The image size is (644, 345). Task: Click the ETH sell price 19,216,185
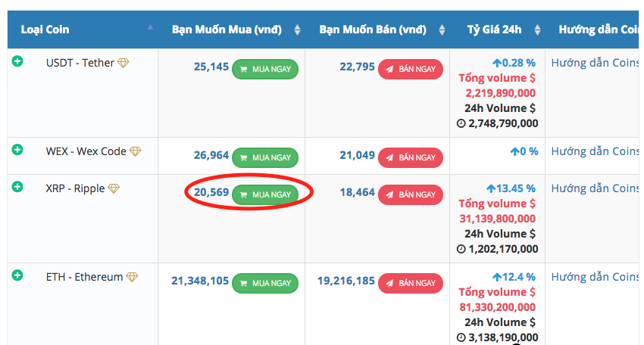click(346, 281)
